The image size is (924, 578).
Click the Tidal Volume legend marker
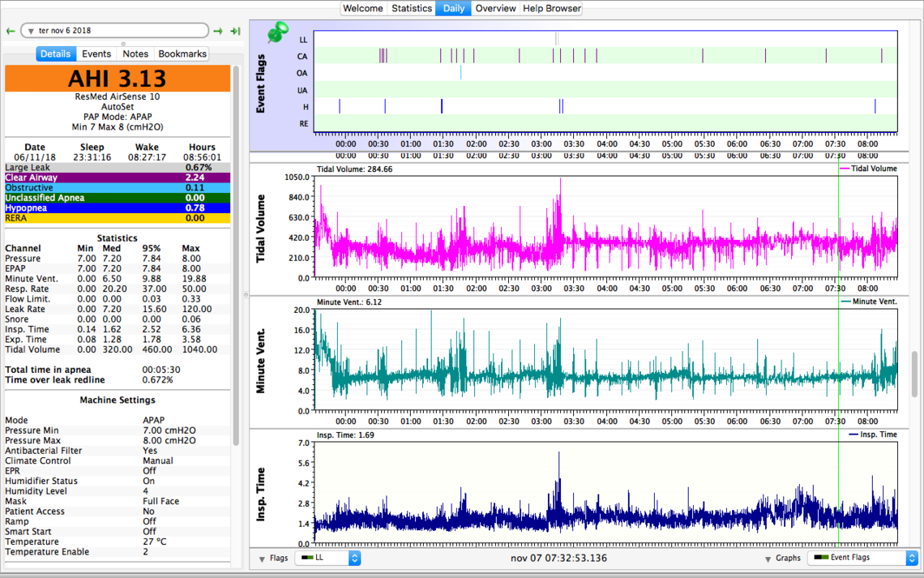point(843,169)
